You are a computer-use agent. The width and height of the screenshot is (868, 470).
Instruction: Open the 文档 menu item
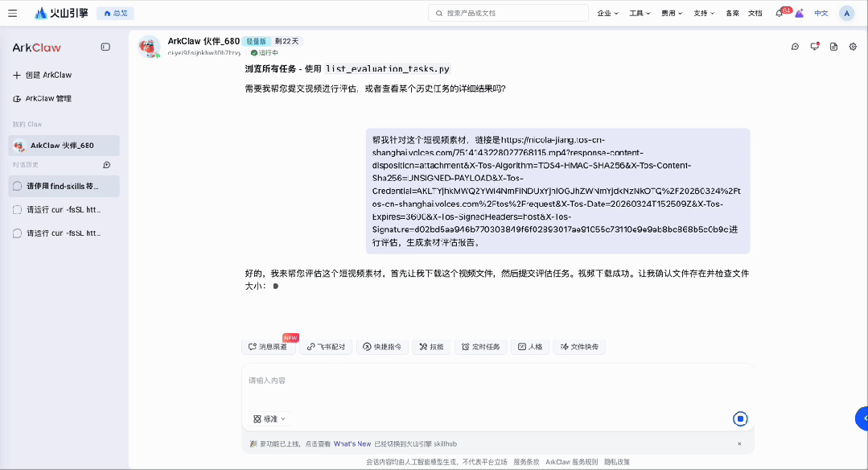coord(755,14)
